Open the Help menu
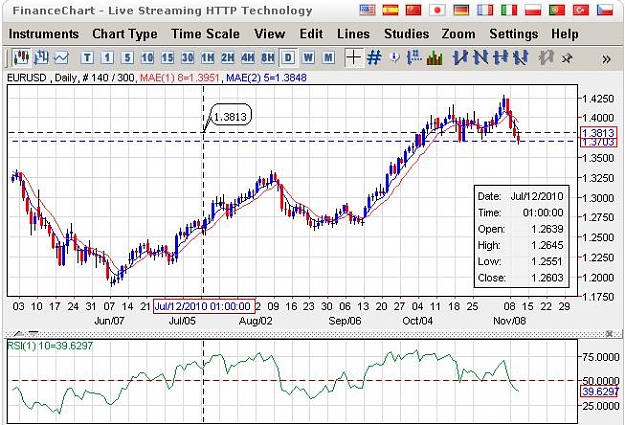The image size is (625, 425). click(565, 34)
